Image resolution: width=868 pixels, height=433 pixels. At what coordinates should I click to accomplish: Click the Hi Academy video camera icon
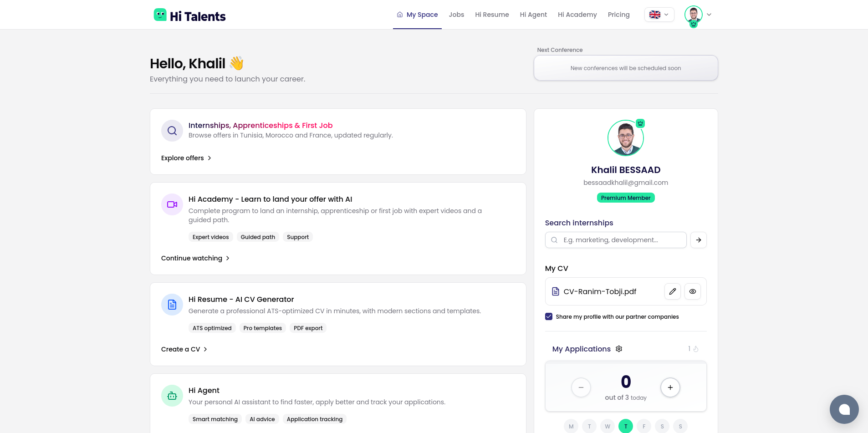172,204
